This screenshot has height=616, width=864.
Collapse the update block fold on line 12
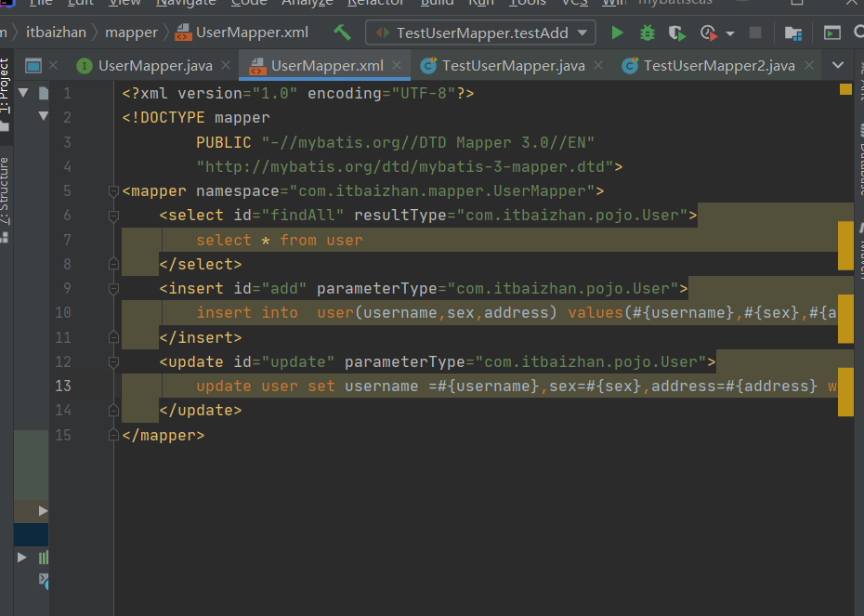click(113, 362)
